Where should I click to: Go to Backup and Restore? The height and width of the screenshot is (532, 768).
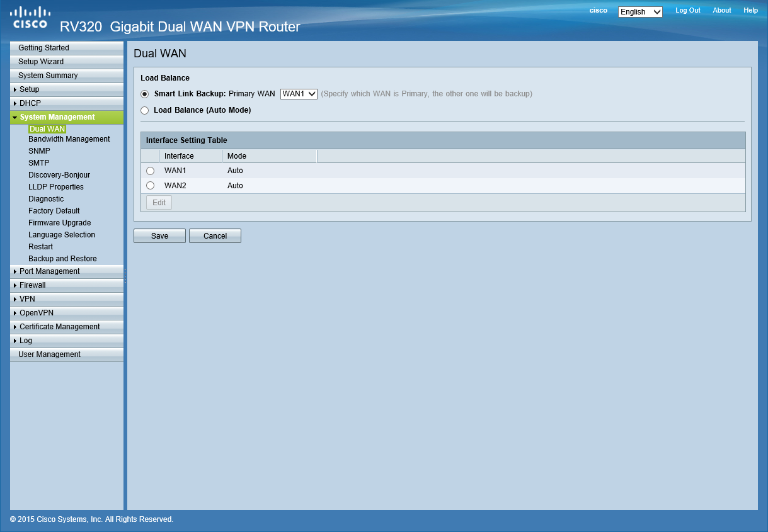[63, 259]
